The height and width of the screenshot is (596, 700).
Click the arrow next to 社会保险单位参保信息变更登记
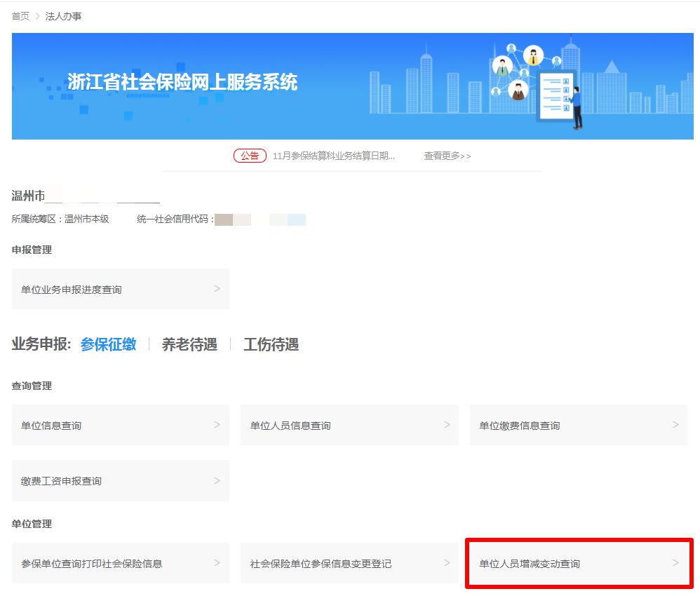point(447,563)
